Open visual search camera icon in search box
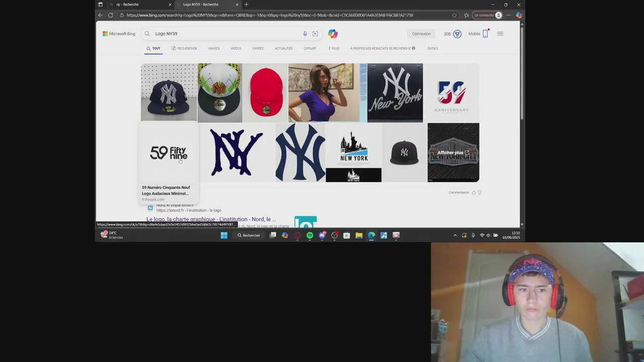Viewport: 644px width, 362px height. point(315,34)
